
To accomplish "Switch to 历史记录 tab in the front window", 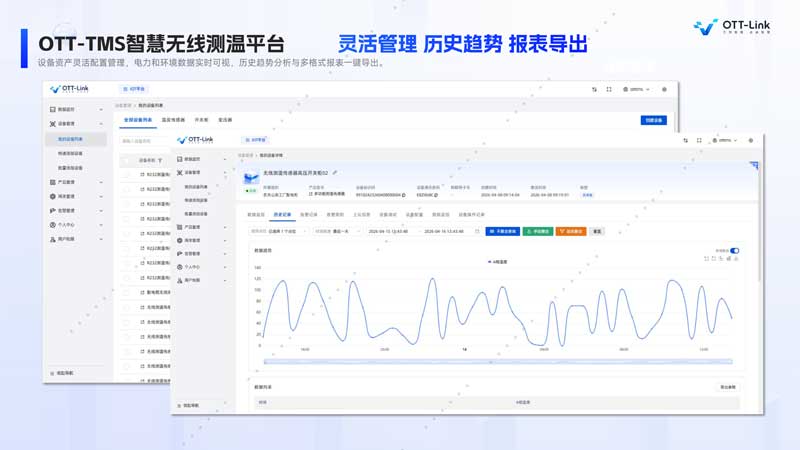I will pyautogui.click(x=282, y=215).
